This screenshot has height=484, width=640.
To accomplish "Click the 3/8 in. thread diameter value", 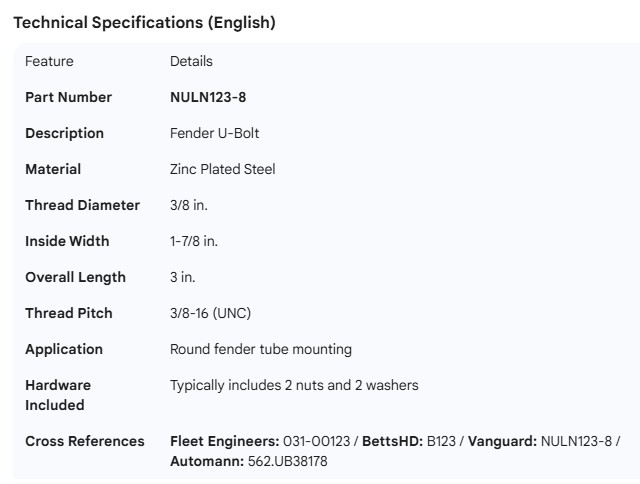I will click(189, 205).
